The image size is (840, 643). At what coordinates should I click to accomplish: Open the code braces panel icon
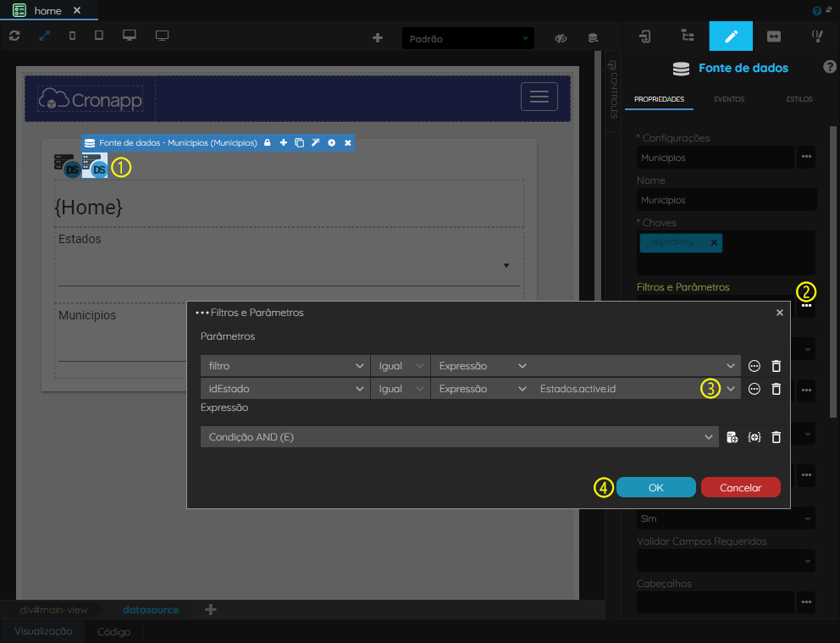click(x=817, y=36)
